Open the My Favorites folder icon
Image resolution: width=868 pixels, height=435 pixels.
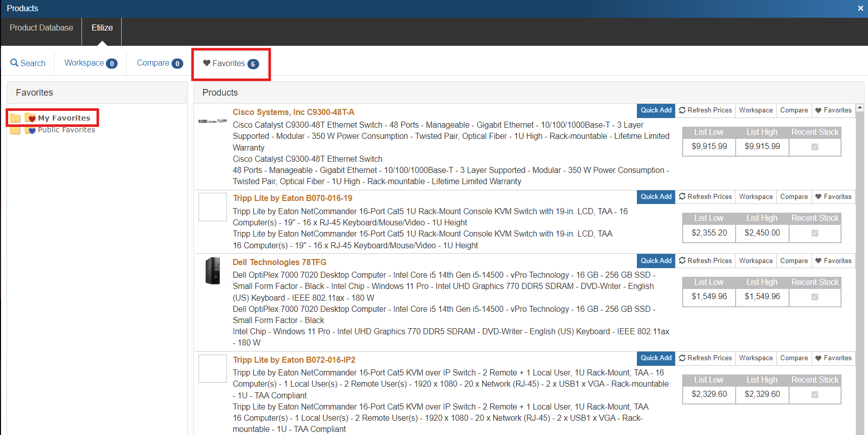pos(31,118)
